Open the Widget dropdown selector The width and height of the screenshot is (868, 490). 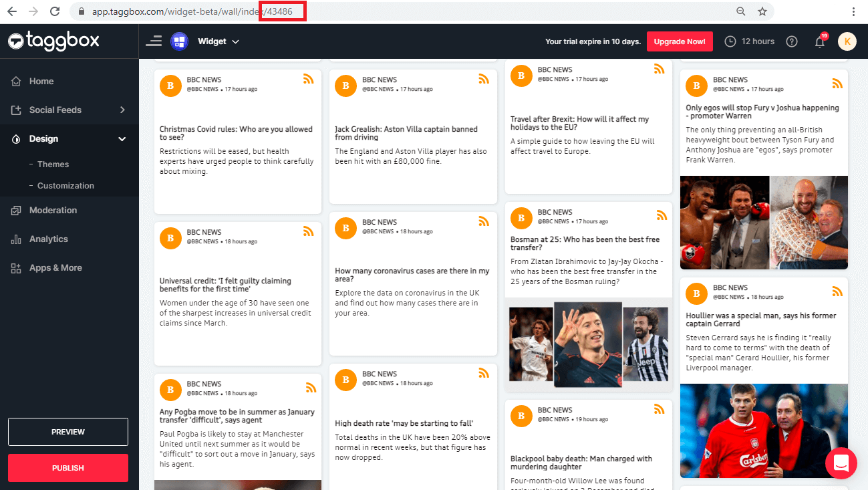pos(219,41)
